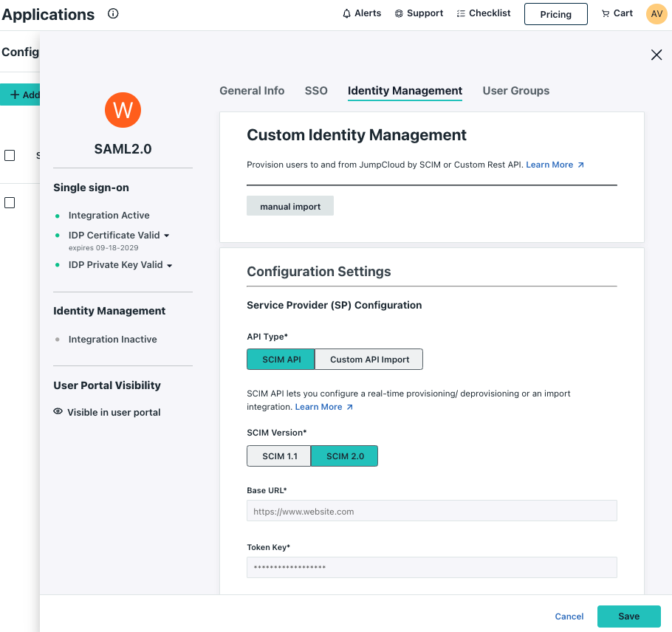Open the Support menu

pyautogui.click(x=419, y=13)
